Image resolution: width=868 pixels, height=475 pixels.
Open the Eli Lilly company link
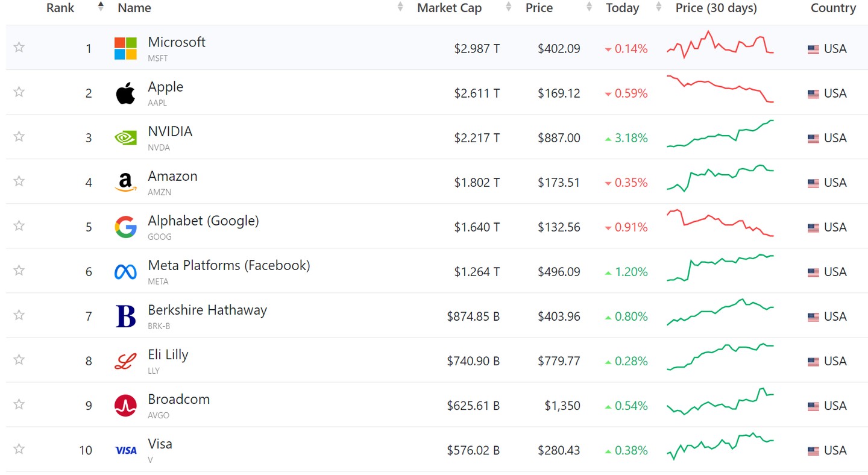(168, 355)
